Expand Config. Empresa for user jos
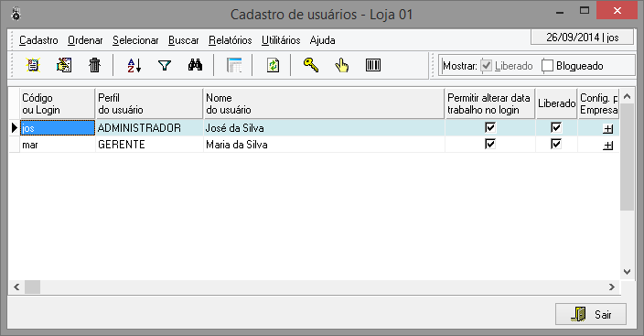Image resolution: width=644 pixels, height=336 pixels. 607,129
